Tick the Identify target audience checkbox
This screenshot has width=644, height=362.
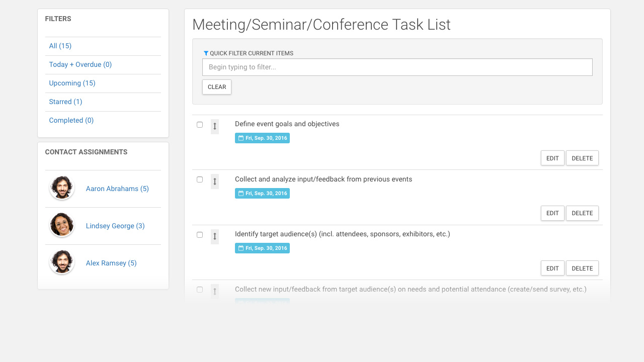200,235
